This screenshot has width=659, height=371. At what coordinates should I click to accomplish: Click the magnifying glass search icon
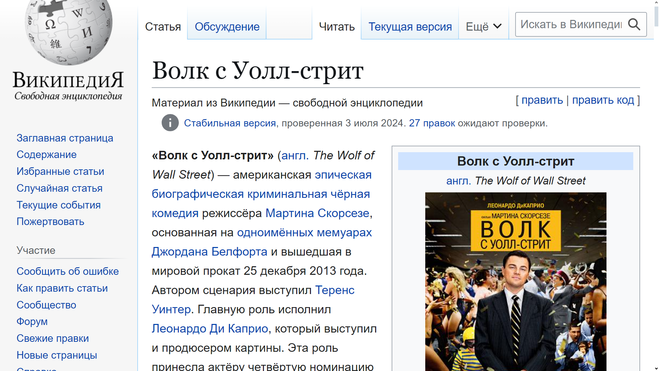point(634,25)
